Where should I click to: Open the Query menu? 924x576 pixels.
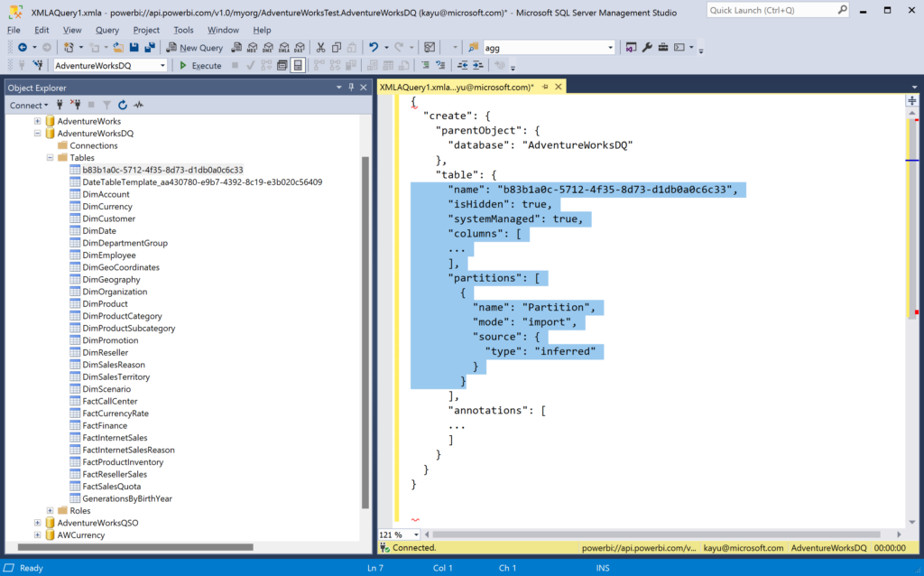click(x=106, y=30)
